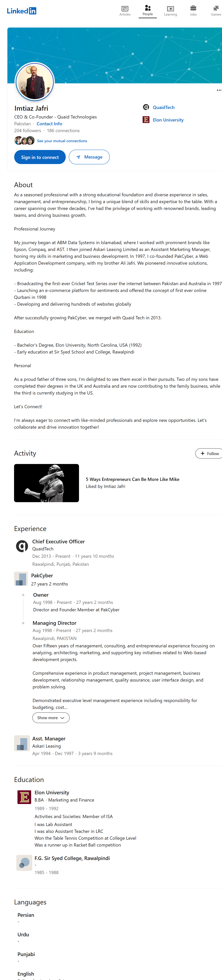Open the three-dot more options menu
This screenshot has width=222, height=980.
(219, 90)
